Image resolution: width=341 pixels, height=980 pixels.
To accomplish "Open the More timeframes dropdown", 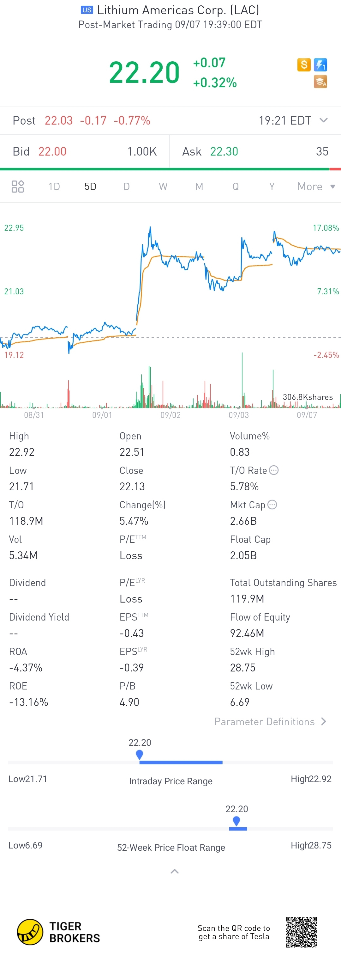I will click(316, 187).
